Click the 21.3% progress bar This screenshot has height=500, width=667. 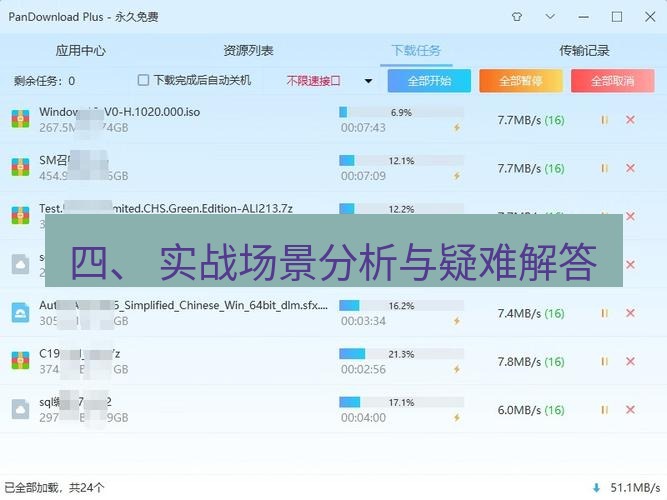tap(402, 354)
